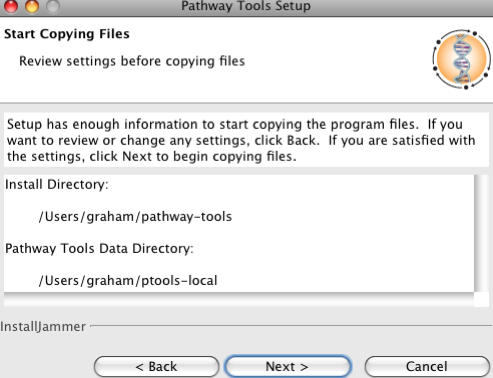
Task: Select the Install Directory label line
Action: [57, 184]
